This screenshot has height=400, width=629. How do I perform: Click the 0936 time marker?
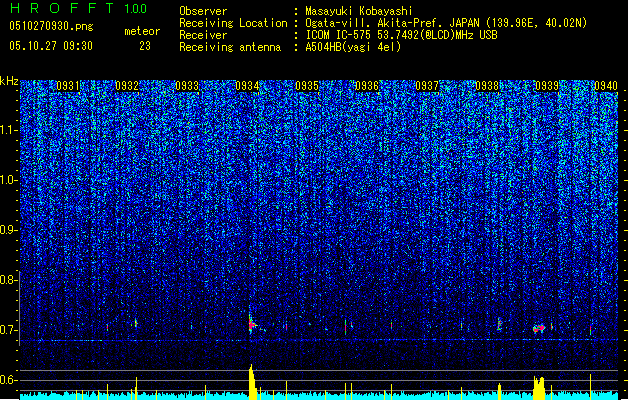tap(367, 86)
